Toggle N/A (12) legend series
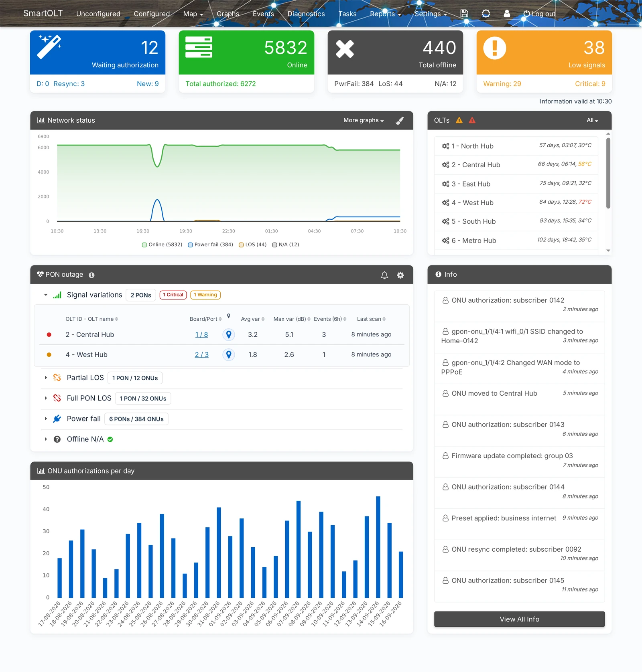 (x=286, y=245)
